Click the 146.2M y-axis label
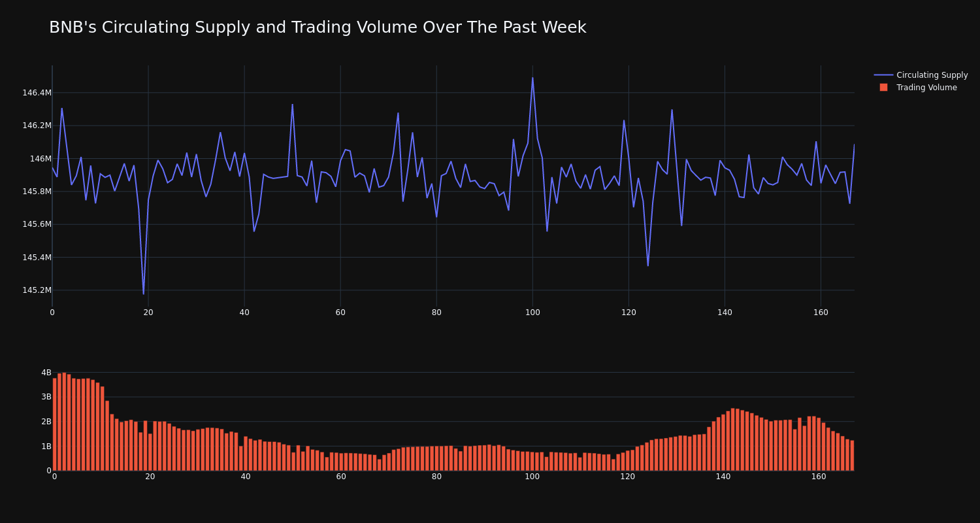 coord(37,126)
